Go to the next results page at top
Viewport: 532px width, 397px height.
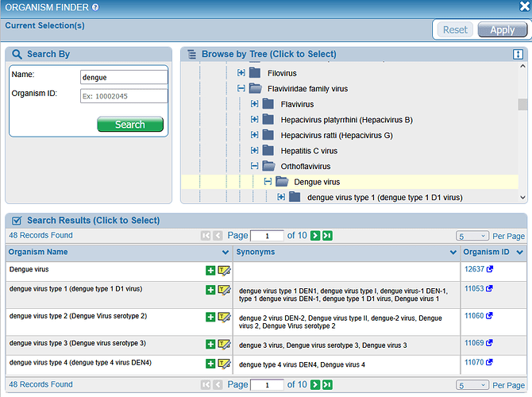[x=315, y=236]
